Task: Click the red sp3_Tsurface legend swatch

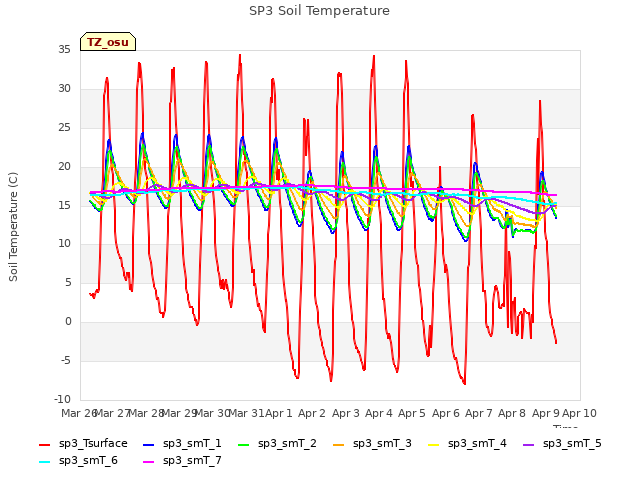Action: click(x=44, y=444)
